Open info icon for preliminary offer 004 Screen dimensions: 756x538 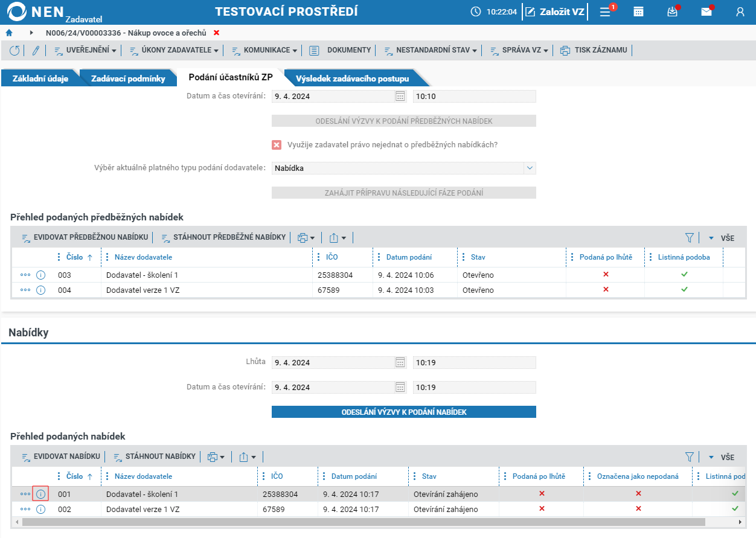(x=41, y=290)
